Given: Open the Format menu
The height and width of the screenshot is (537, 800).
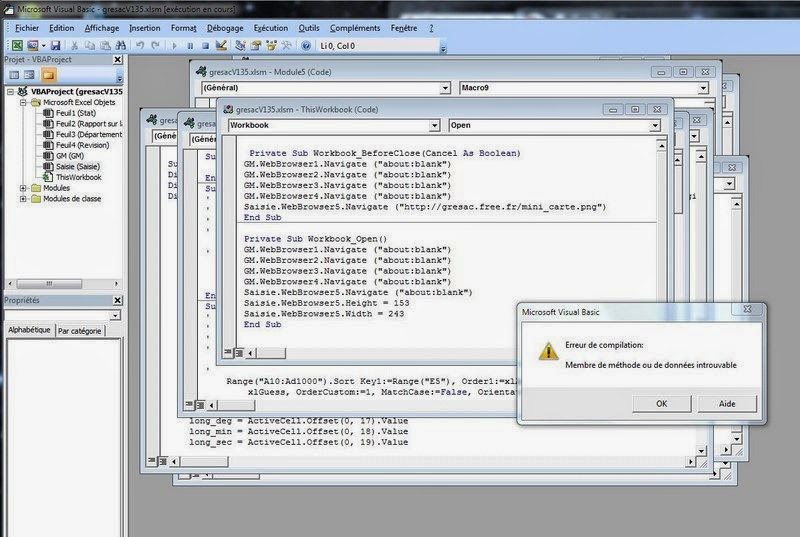Looking at the screenshot, I should (x=183, y=28).
